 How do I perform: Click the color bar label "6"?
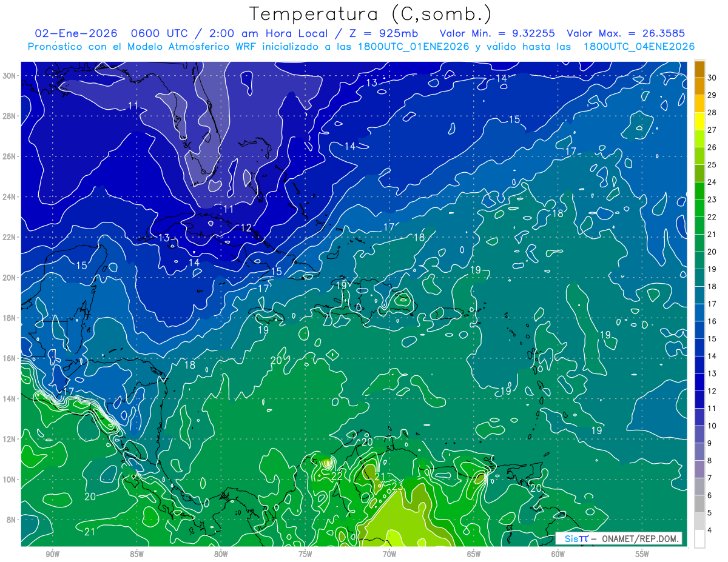[x=709, y=496]
